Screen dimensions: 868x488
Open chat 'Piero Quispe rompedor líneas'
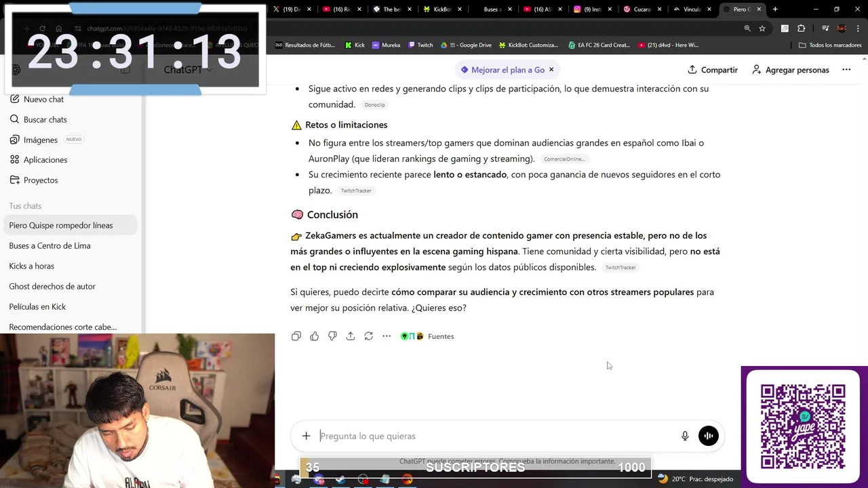(71, 225)
